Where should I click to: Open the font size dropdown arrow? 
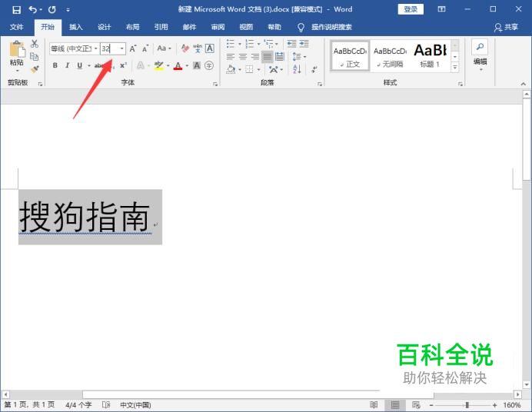coord(121,48)
